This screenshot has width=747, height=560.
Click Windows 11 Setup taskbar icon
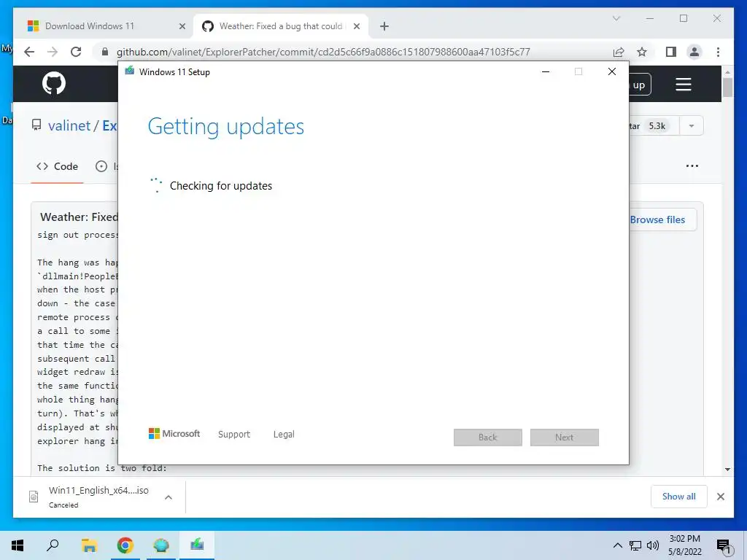tap(197, 545)
